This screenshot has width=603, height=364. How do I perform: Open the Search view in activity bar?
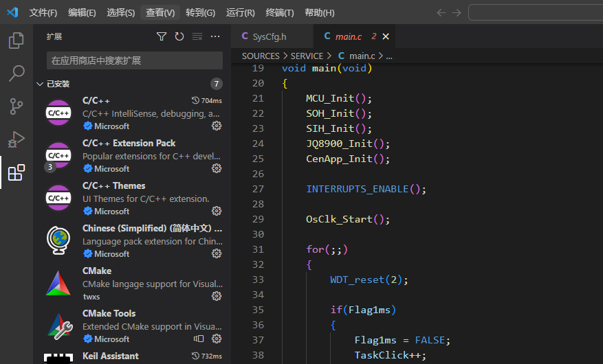tap(17, 73)
